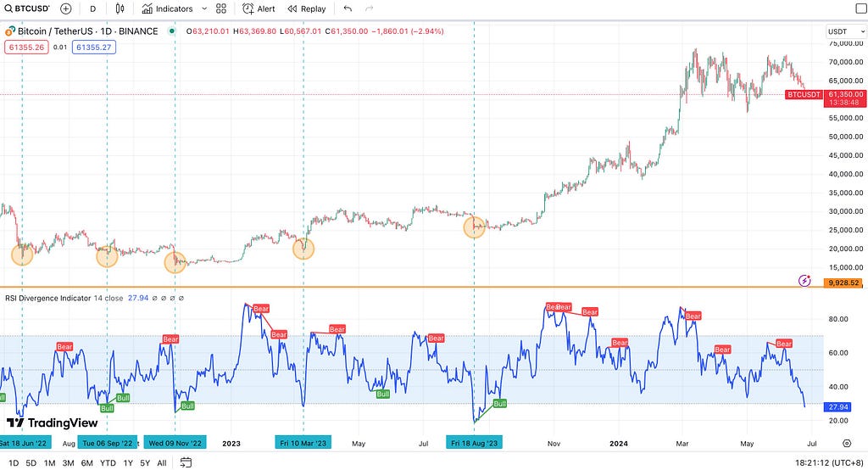868x470 pixels.
Task: Set range to All
Action: 162,463
